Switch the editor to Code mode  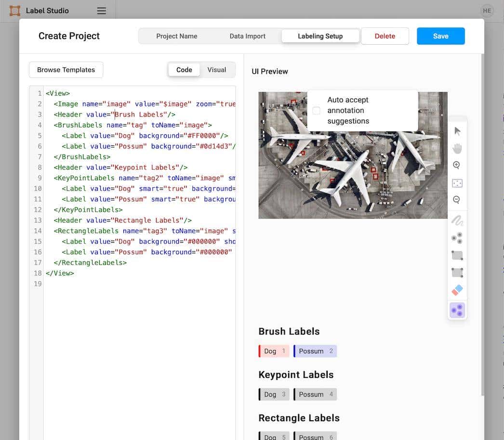point(184,70)
